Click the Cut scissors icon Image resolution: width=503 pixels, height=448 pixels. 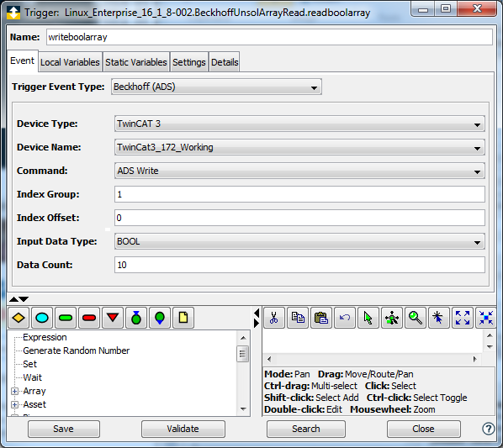(274, 318)
